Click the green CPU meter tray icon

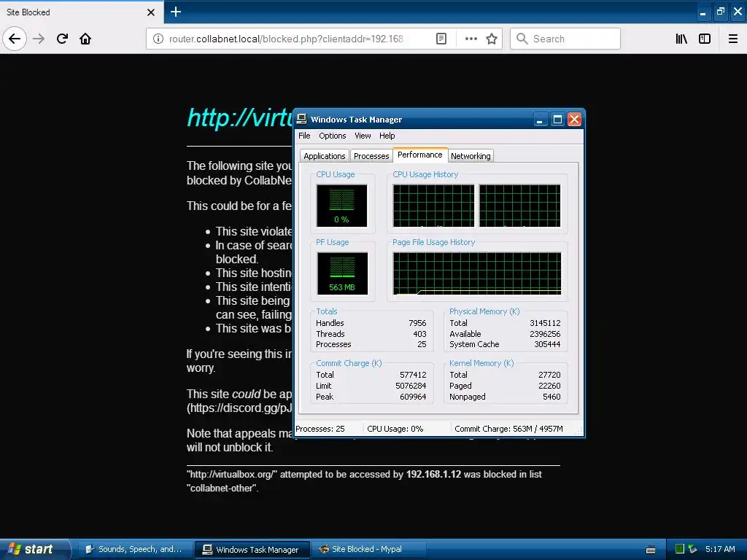coord(680,549)
